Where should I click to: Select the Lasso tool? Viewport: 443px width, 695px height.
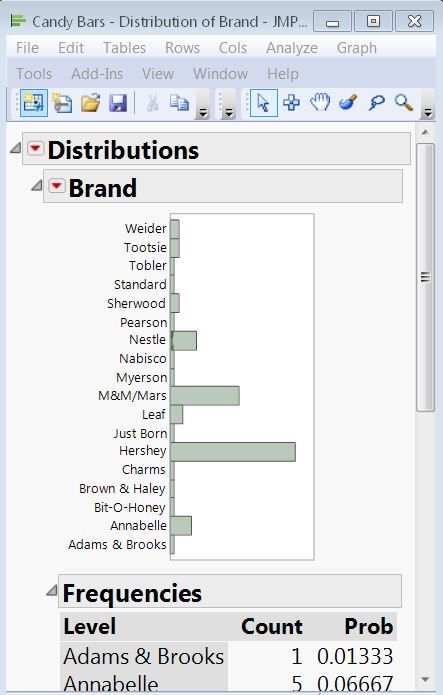pyautogui.click(x=376, y=103)
